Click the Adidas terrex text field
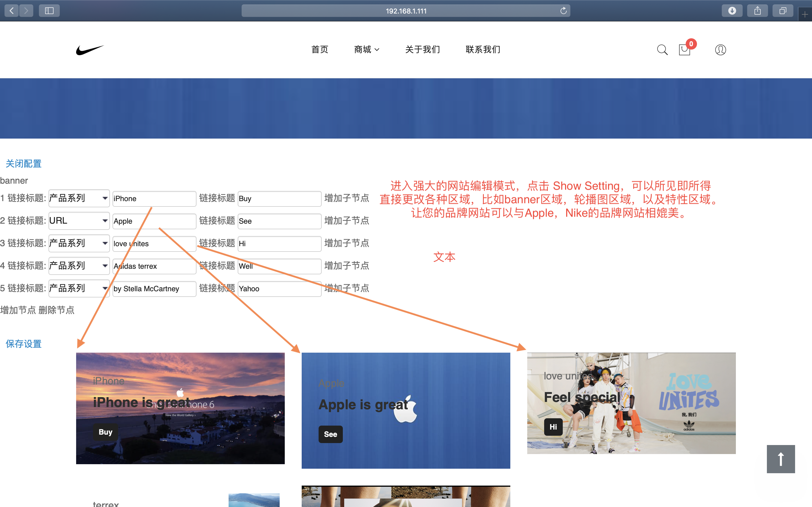Screen dimensions: 812x507 [154, 266]
